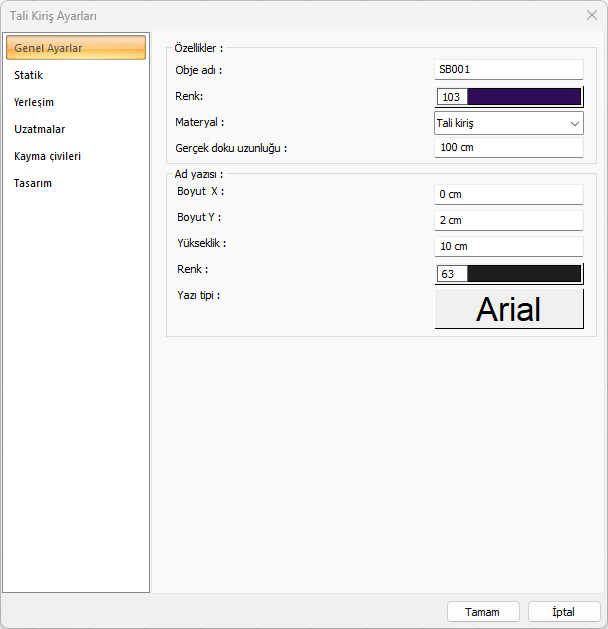Click the Boyut Y input field

tap(508, 220)
